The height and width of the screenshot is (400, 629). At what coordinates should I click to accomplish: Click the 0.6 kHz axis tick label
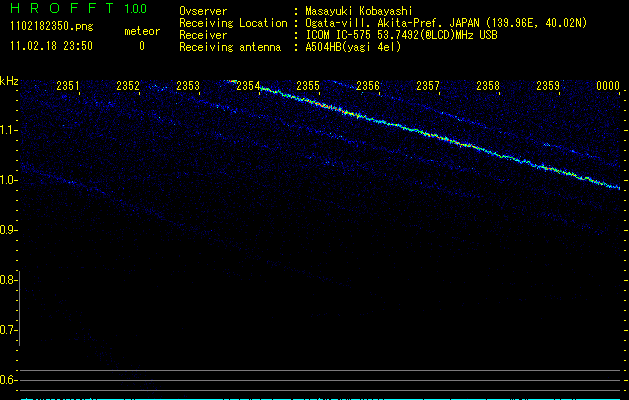(x=8, y=380)
